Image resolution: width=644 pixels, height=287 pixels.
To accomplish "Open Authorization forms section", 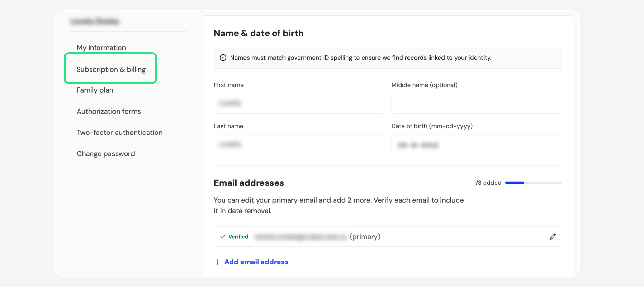I will [109, 111].
